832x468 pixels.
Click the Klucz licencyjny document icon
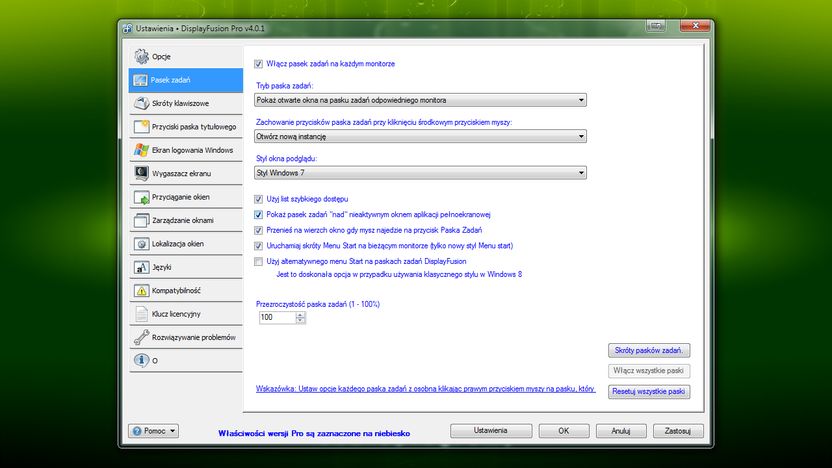tap(141, 314)
